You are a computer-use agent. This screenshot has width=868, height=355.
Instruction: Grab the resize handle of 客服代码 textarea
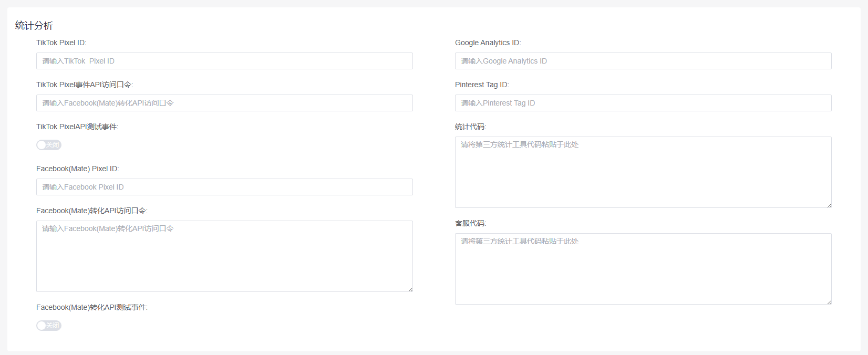[829, 302]
